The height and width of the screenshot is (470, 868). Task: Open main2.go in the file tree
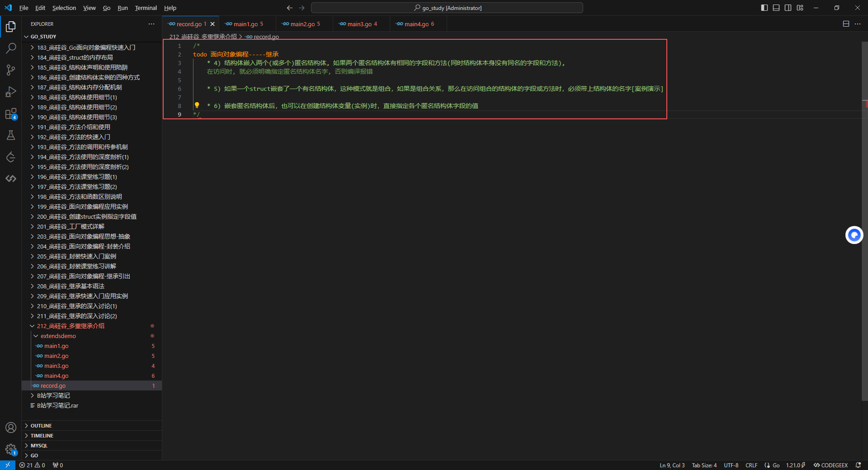pos(92,356)
